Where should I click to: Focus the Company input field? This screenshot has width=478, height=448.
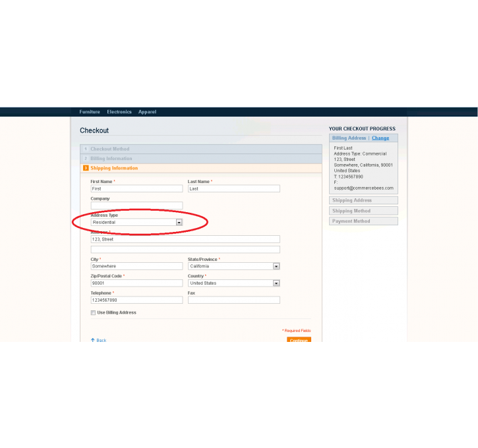point(136,206)
